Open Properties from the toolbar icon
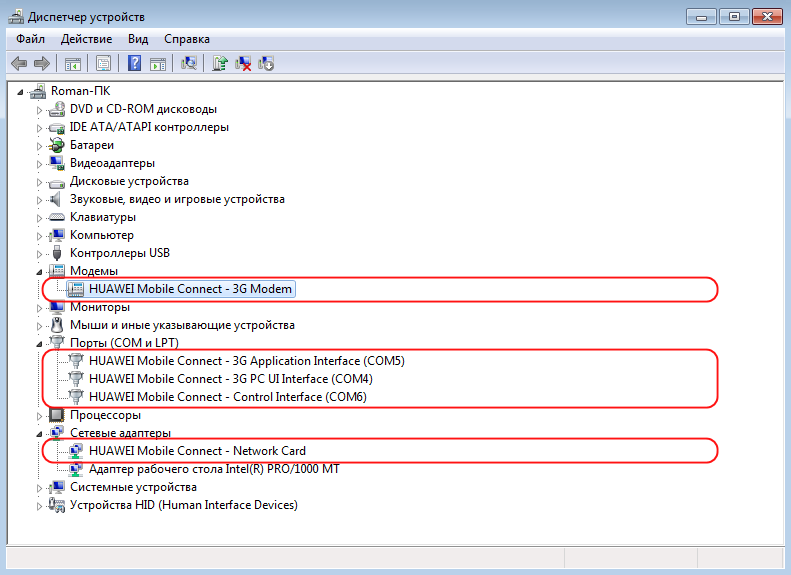791x575 pixels. [103, 64]
